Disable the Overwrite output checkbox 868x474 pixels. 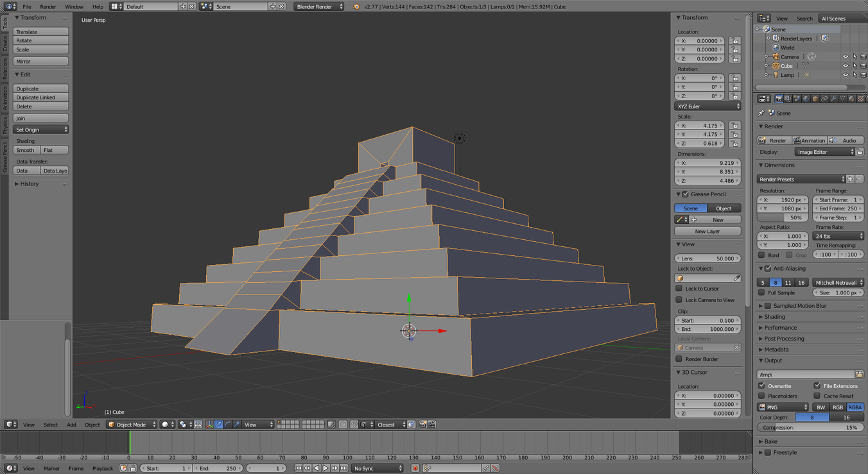click(761, 386)
